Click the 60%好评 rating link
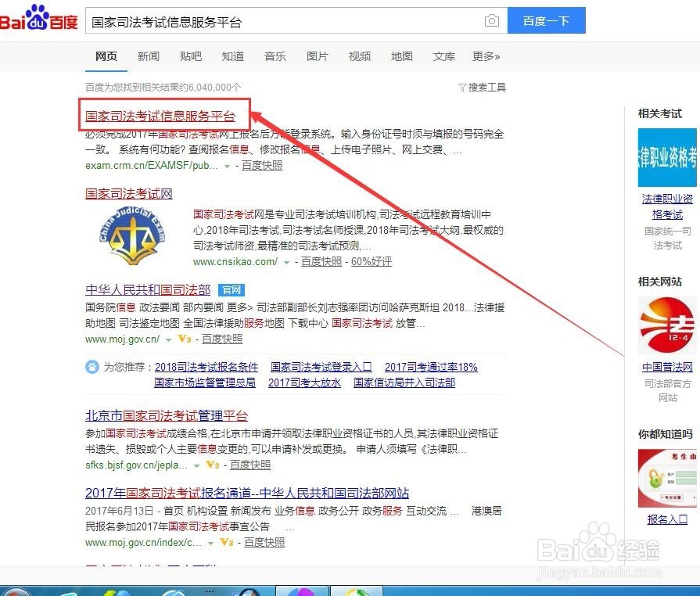This screenshot has width=700, height=596. 372,261
